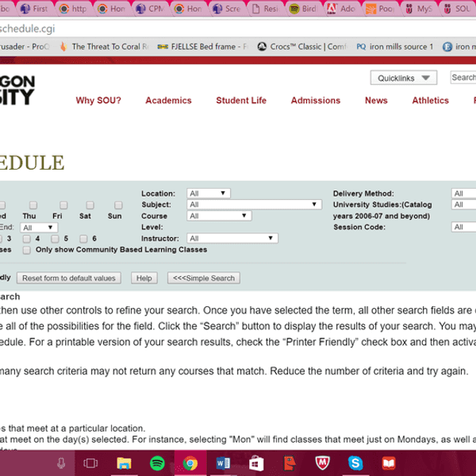This screenshot has height=476, width=476.
Task: Open the Why SOU? navigation link
Action: pos(98,101)
